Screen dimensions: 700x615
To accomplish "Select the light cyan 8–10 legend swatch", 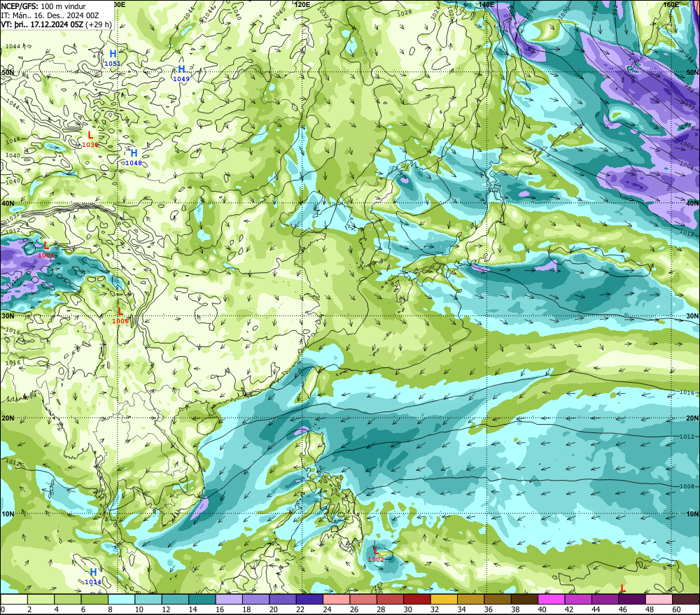I will pos(121,600).
